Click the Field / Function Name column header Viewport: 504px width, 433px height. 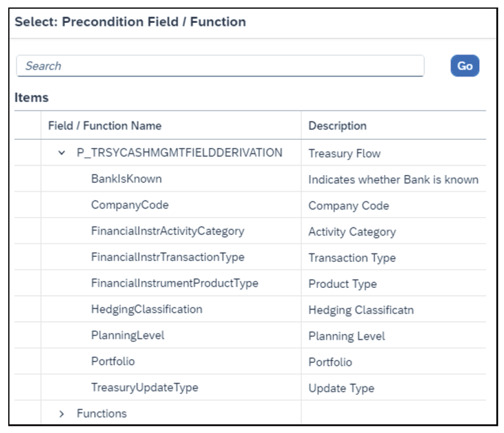click(x=105, y=126)
